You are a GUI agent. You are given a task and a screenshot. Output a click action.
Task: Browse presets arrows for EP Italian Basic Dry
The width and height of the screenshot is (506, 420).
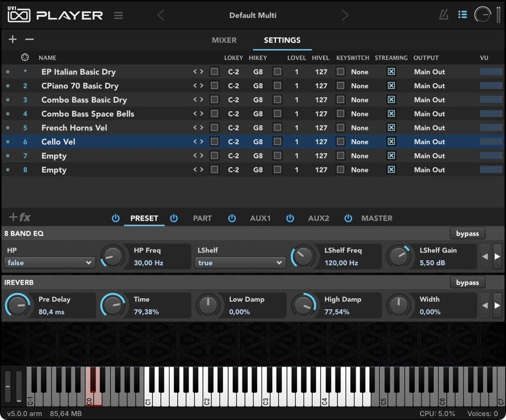click(x=198, y=72)
